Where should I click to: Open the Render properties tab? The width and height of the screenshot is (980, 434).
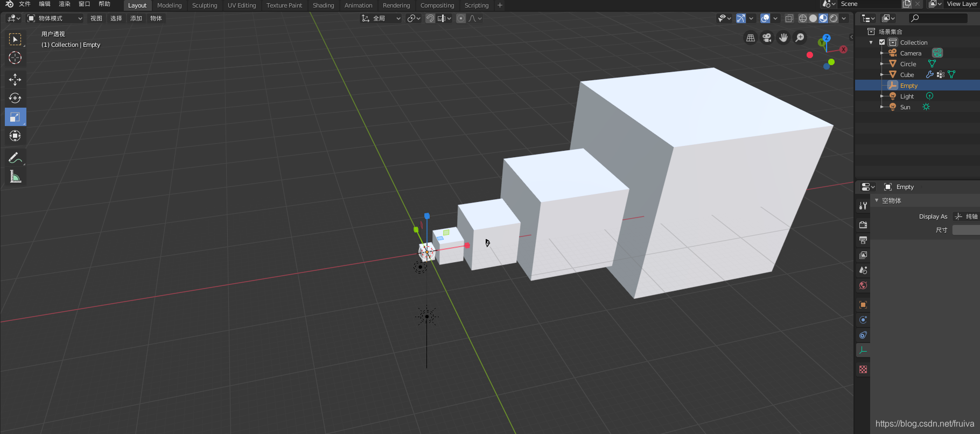pyautogui.click(x=863, y=225)
